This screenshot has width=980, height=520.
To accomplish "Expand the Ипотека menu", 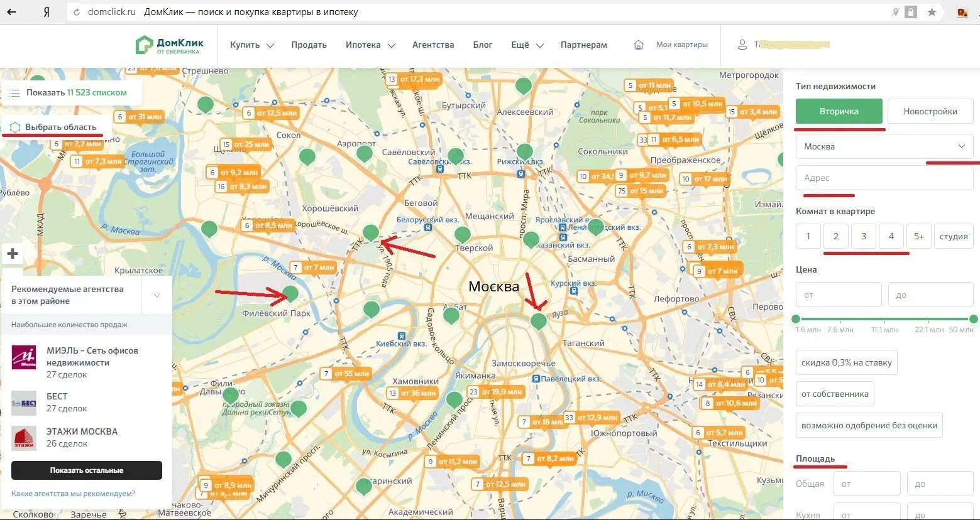I will (x=370, y=45).
